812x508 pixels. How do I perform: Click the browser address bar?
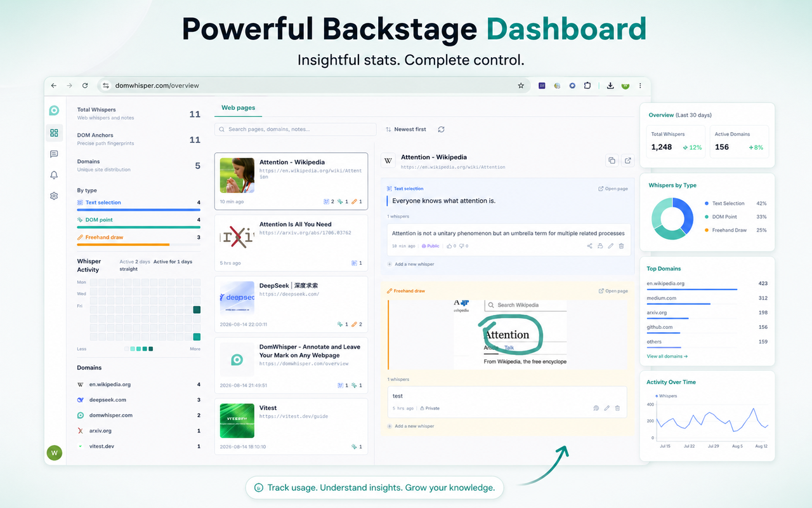tap(314, 86)
